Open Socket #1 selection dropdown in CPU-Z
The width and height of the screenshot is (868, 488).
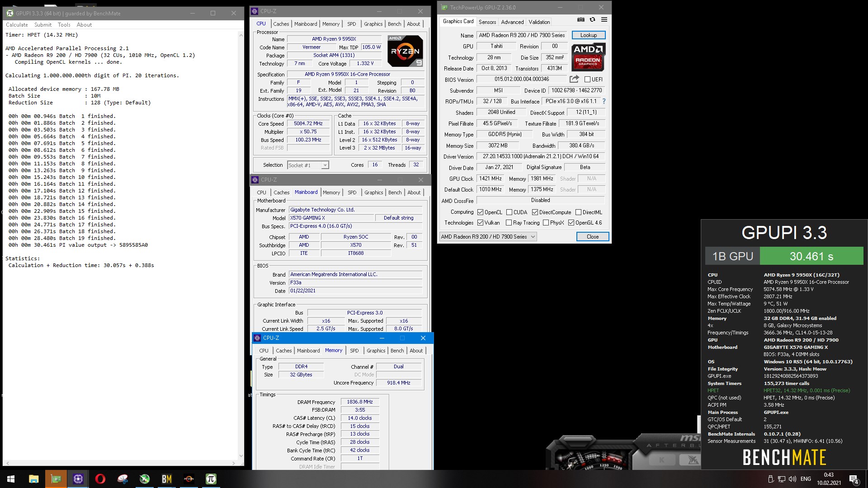(308, 165)
